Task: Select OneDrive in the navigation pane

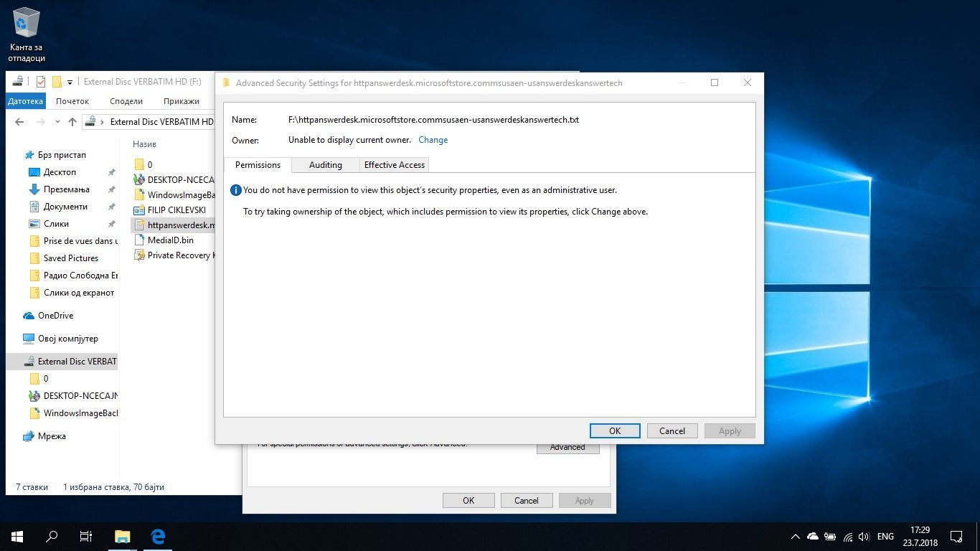Action: [48, 316]
